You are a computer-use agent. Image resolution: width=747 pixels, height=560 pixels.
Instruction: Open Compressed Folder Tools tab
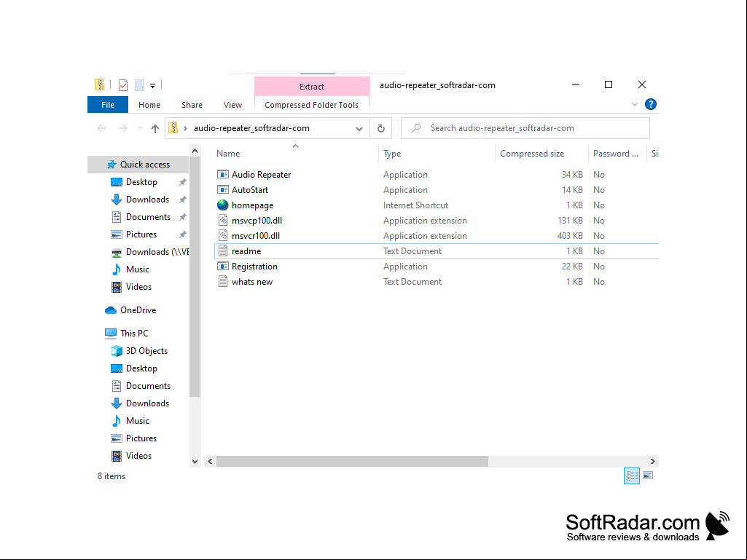pos(312,105)
